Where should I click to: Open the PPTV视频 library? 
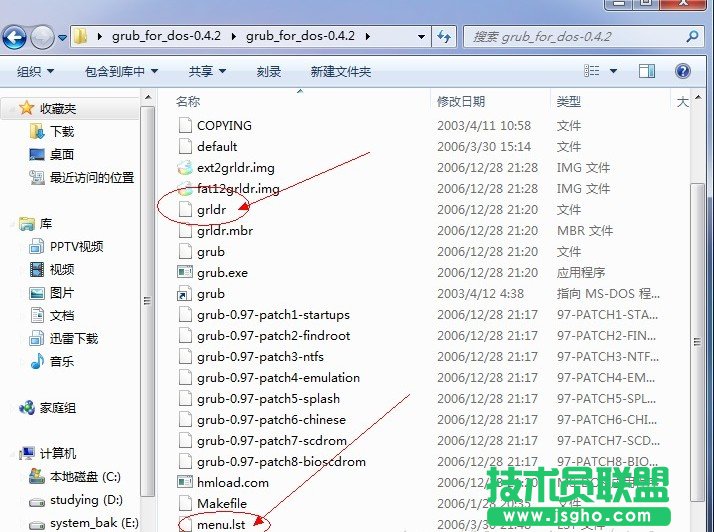pos(76,246)
